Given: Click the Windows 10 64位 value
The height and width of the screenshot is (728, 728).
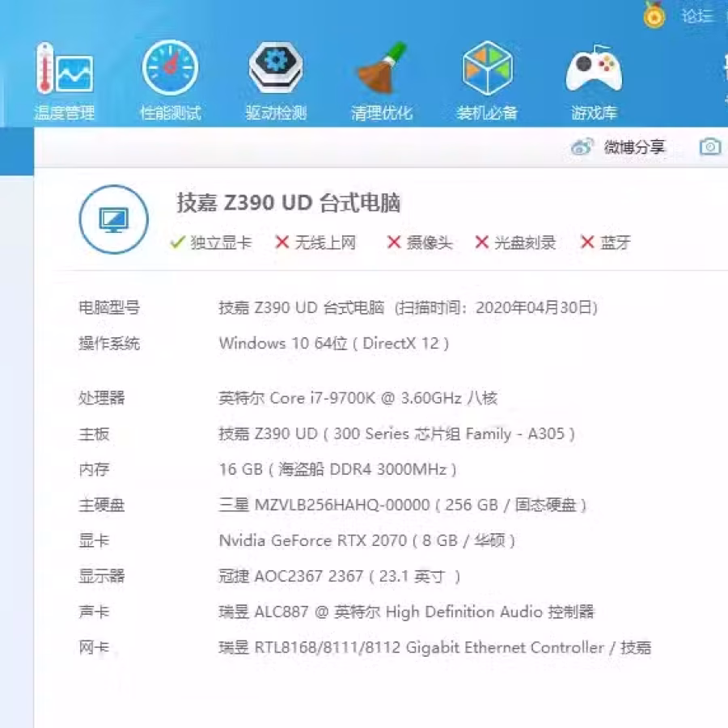Looking at the screenshot, I should [334, 344].
